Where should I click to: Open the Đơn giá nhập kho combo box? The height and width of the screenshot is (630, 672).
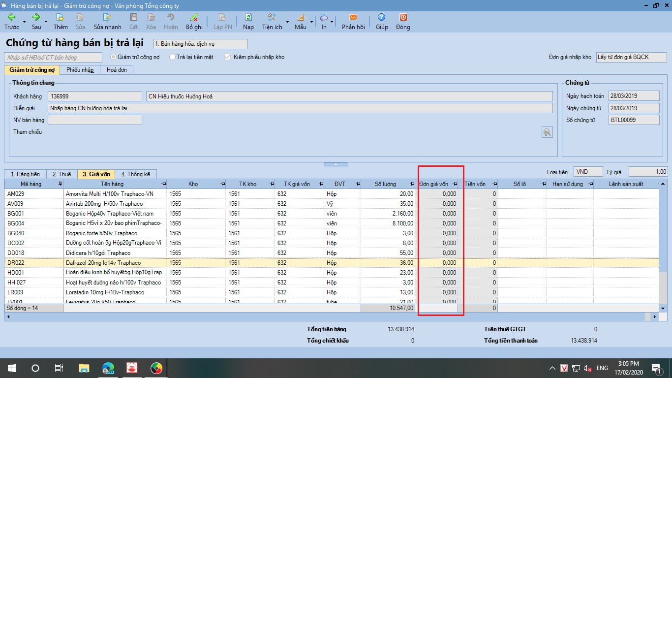click(x=631, y=57)
